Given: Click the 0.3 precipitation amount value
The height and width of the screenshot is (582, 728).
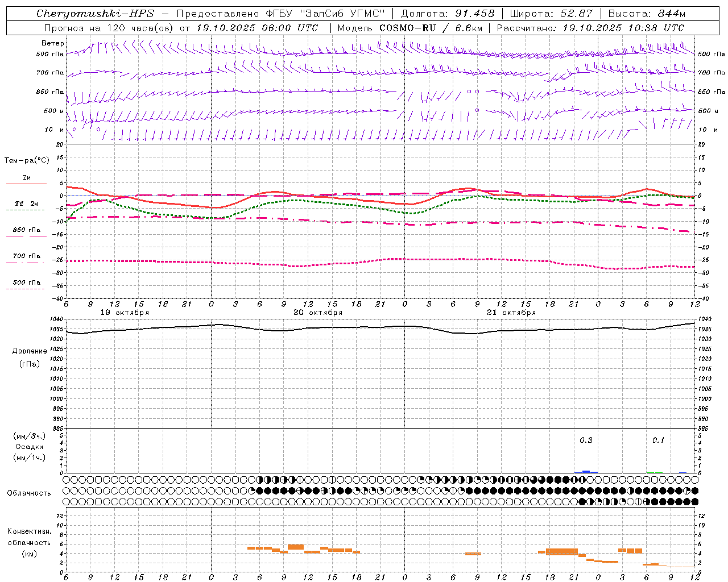Looking at the screenshot, I should coord(586,440).
